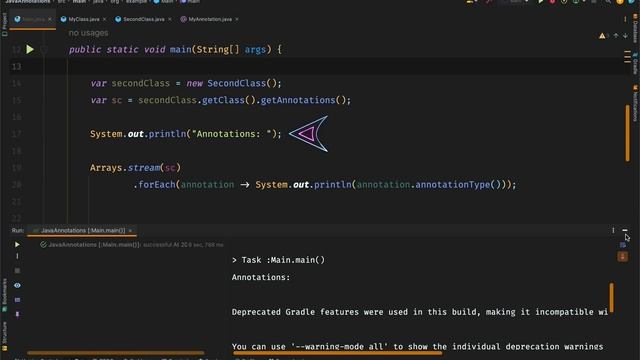
Task: Click the run tree horizontal scrollbar
Action: (116, 353)
